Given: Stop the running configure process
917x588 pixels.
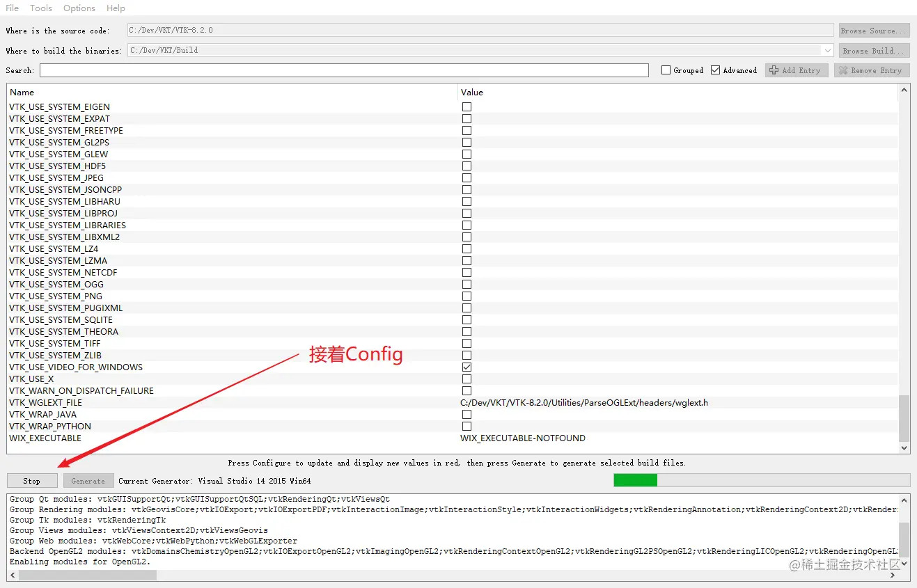Looking at the screenshot, I should [x=32, y=481].
